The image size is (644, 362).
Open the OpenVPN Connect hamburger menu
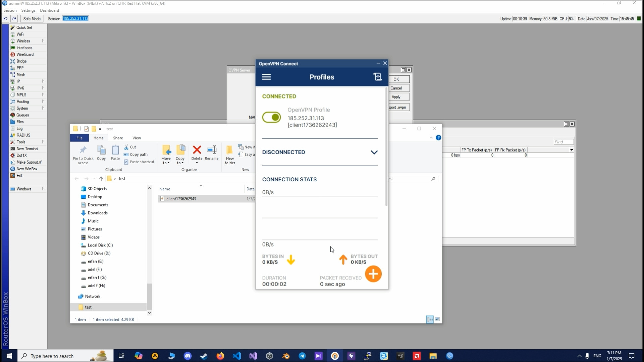coord(266,77)
